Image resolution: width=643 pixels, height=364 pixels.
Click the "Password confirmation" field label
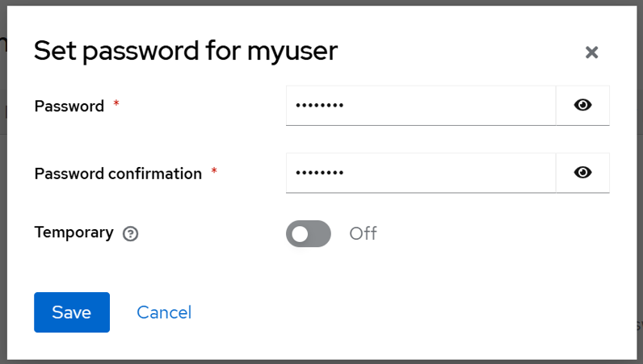(118, 174)
